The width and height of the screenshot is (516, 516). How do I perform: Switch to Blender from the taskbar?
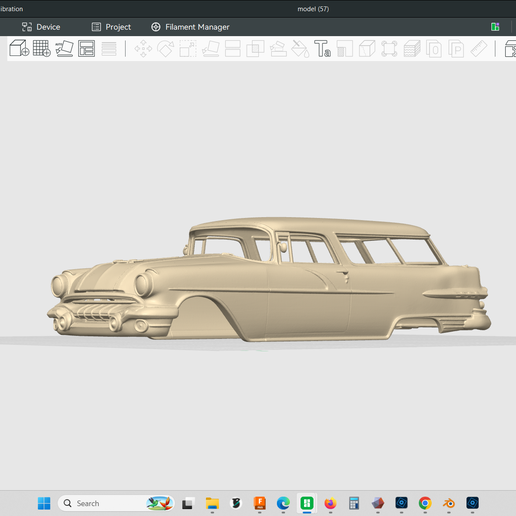pos(449,503)
